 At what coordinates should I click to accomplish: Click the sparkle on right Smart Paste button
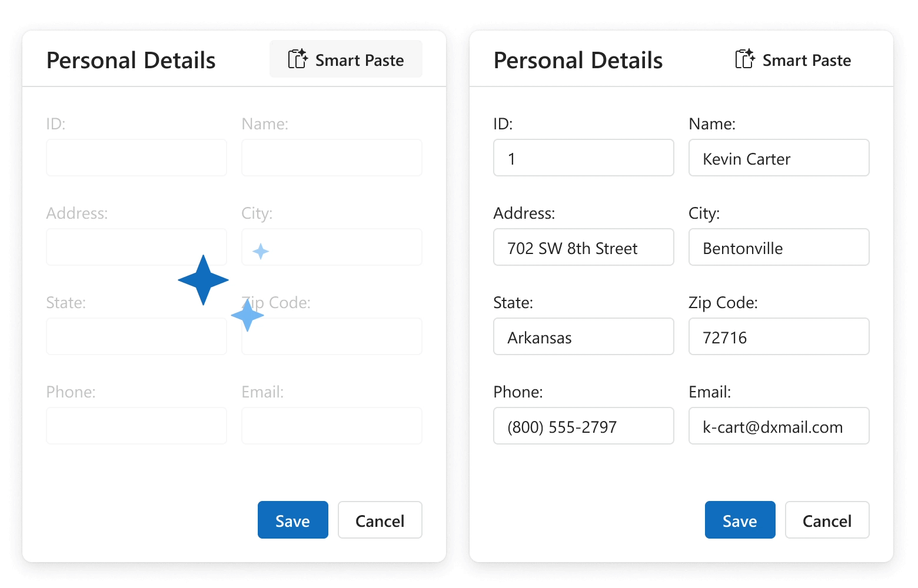[x=750, y=54]
